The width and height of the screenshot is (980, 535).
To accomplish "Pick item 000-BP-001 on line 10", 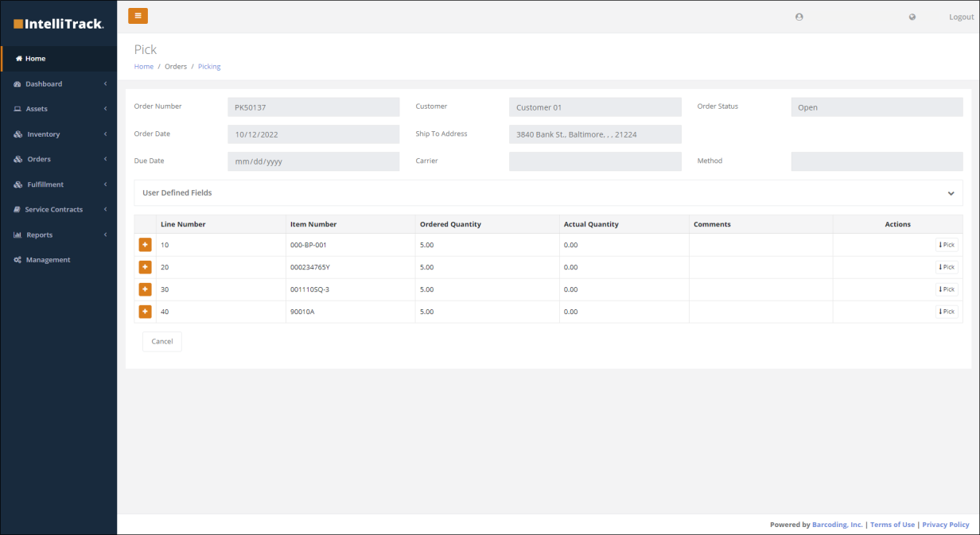I will click(947, 245).
